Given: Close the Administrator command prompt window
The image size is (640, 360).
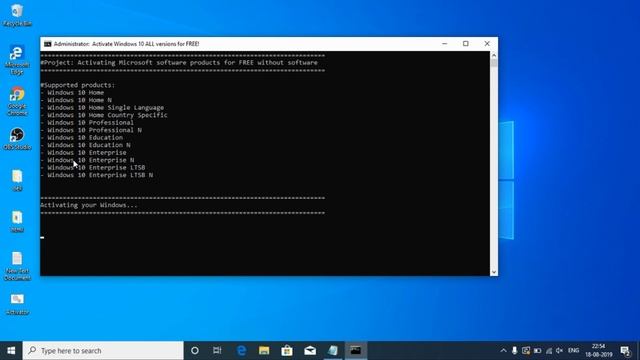Looking at the screenshot, I should pyautogui.click(x=487, y=44).
